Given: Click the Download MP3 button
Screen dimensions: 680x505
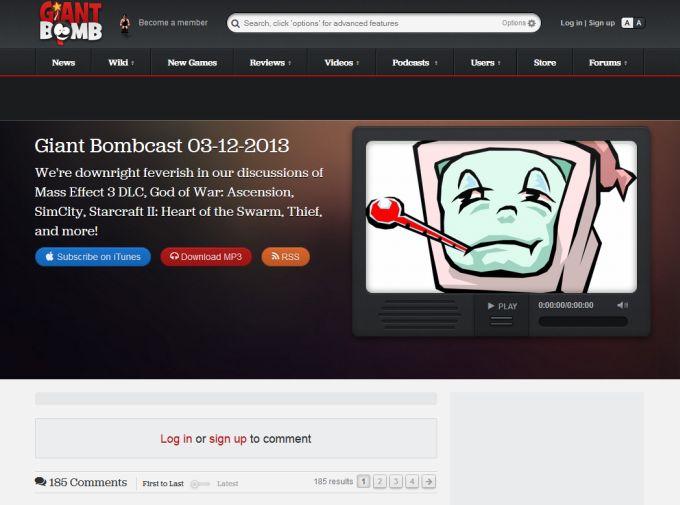Looking at the screenshot, I should tap(206, 257).
